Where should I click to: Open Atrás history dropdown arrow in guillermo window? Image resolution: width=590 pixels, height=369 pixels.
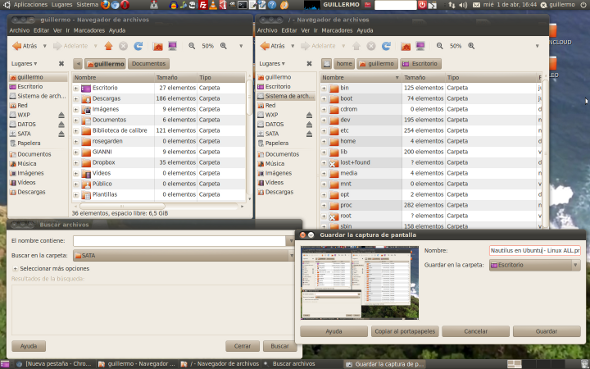point(44,46)
